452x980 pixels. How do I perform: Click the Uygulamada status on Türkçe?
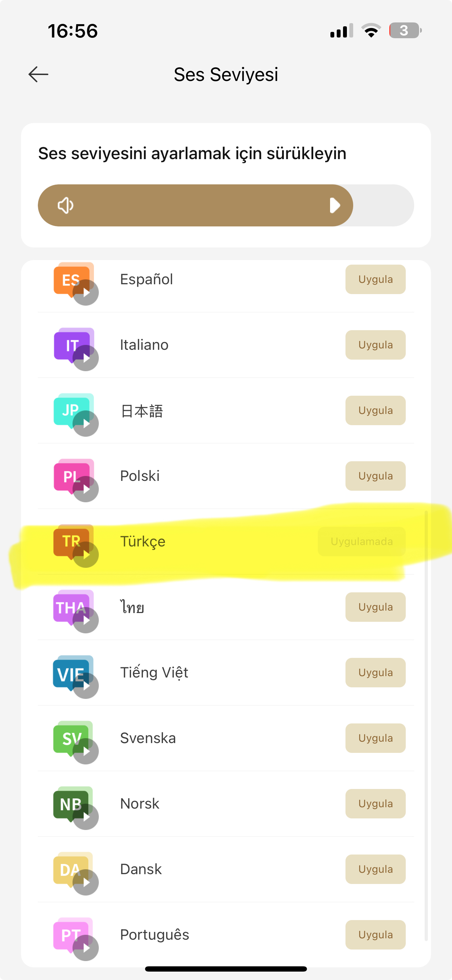(362, 542)
